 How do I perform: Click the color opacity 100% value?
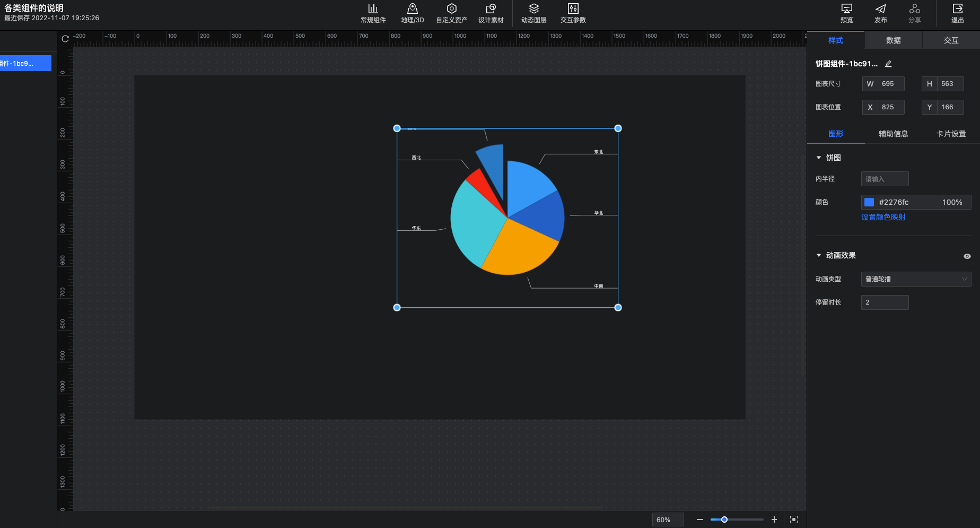(x=952, y=202)
